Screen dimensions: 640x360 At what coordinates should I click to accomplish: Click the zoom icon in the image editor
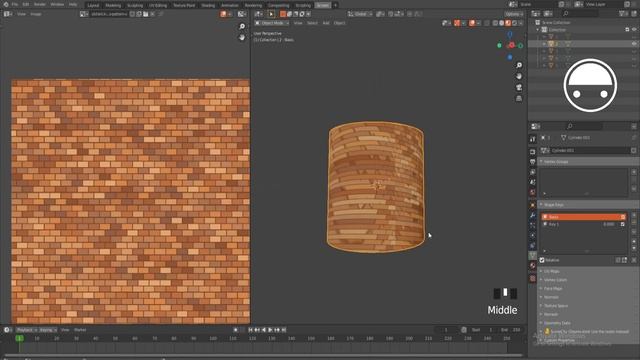click(x=242, y=27)
